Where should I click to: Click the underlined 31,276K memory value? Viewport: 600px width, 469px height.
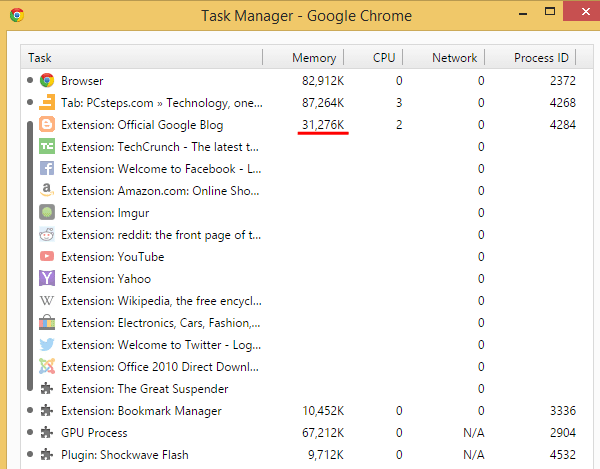[x=323, y=125]
